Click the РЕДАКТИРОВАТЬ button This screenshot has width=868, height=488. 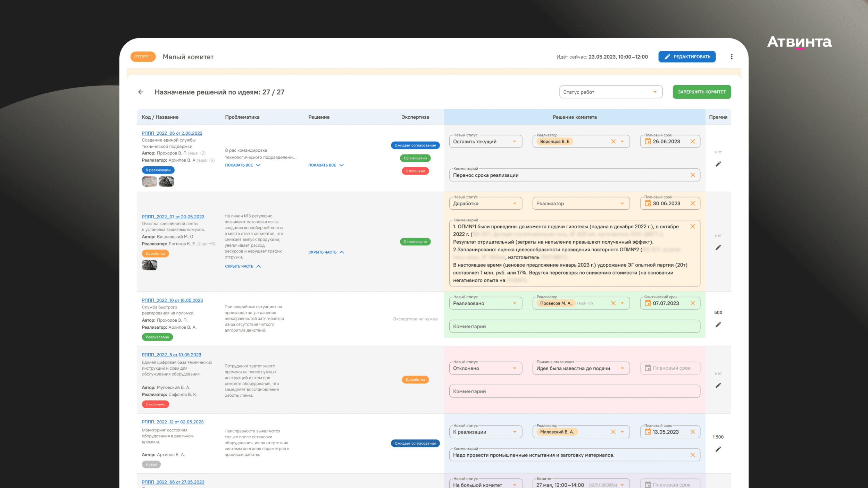pos(686,57)
